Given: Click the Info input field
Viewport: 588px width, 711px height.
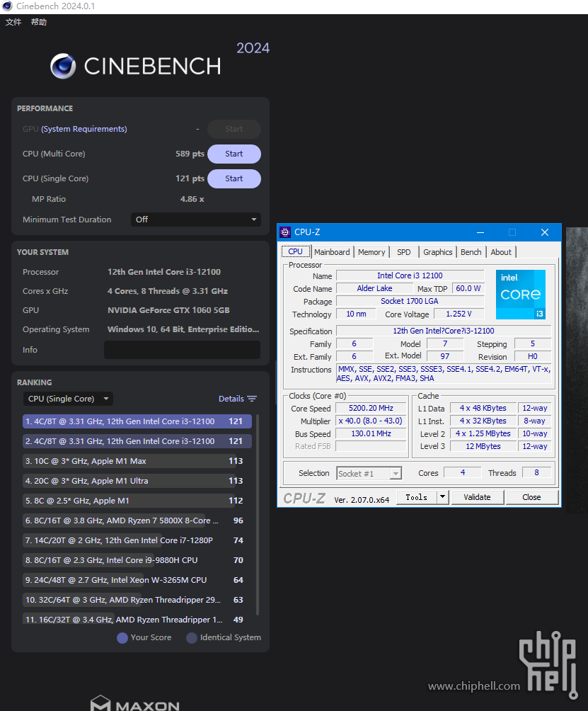Looking at the screenshot, I should (182, 350).
